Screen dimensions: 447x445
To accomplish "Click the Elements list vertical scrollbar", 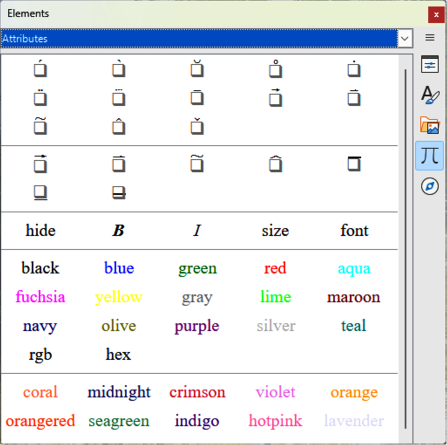I will tap(405, 249).
